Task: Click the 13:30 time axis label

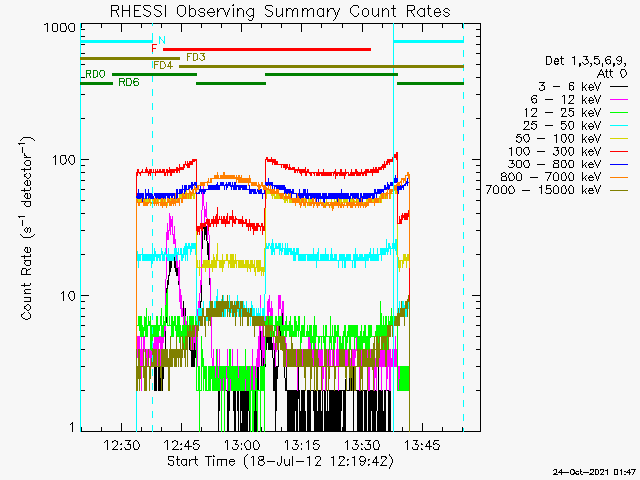Action: 362,445
